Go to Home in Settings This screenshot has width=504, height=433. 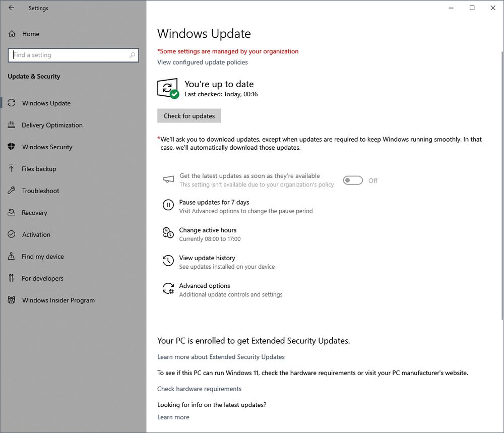73,34
